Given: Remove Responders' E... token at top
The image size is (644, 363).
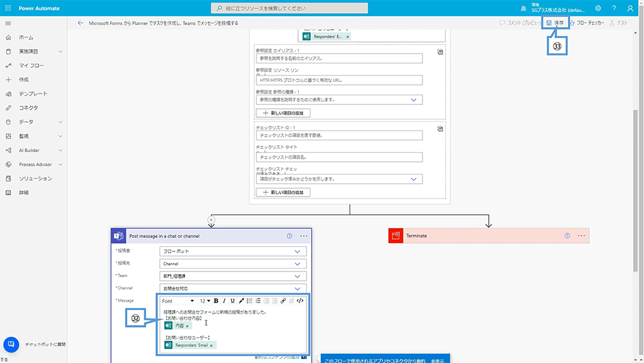Looking at the screenshot, I should click(x=348, y=37).
